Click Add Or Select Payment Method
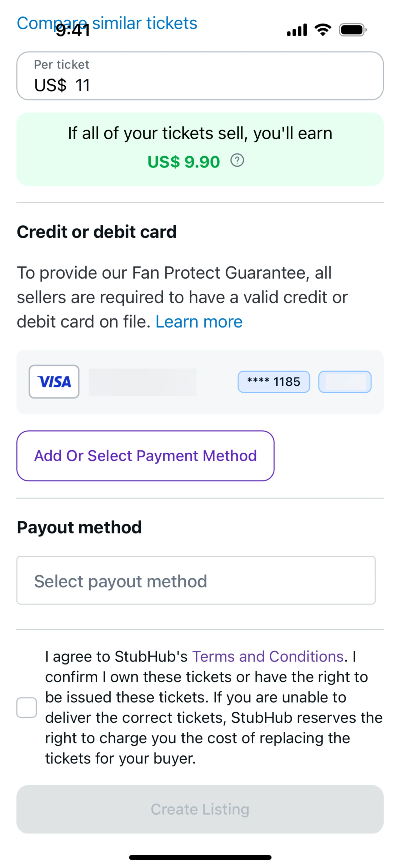This screenshot has width=400, height=868. [x=145, y=455]
